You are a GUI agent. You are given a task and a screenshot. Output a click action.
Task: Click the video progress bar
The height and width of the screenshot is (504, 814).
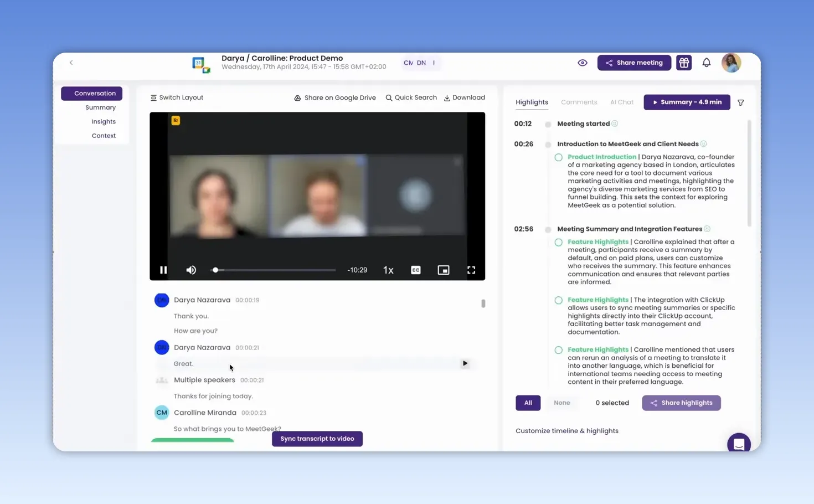point(274,270)
